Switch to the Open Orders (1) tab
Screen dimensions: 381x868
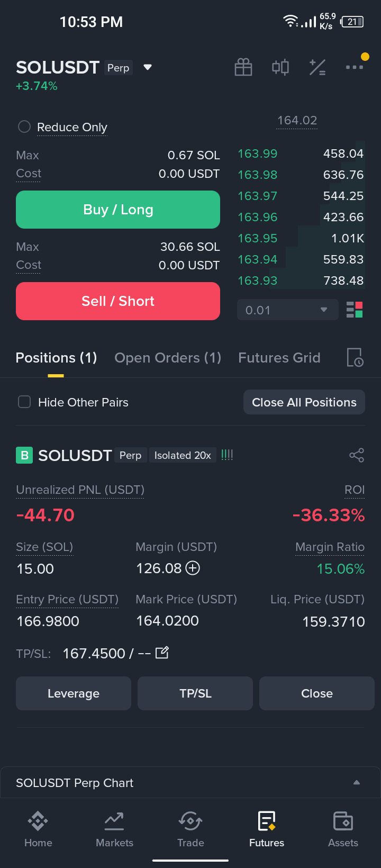coord(168,358)
